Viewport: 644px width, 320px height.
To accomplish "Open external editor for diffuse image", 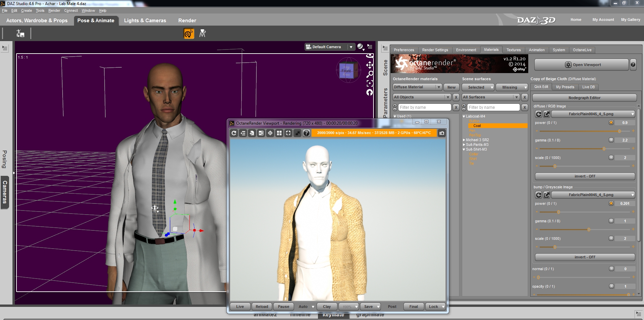I will pyautogui.click(x=547, y=114).
